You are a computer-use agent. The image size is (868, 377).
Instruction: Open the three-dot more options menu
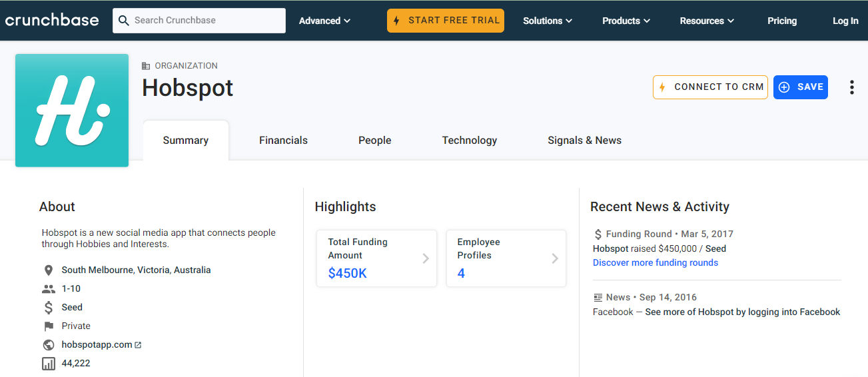(x=851, y=87)
